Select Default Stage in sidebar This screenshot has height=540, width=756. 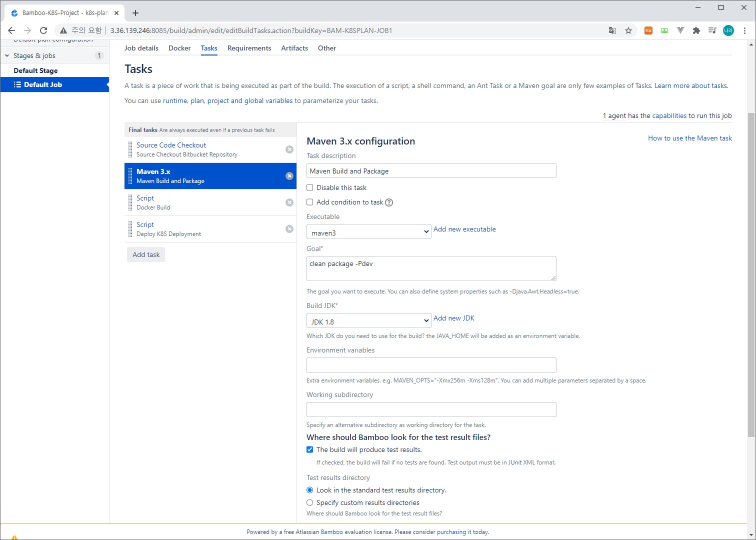pos(35,70)
